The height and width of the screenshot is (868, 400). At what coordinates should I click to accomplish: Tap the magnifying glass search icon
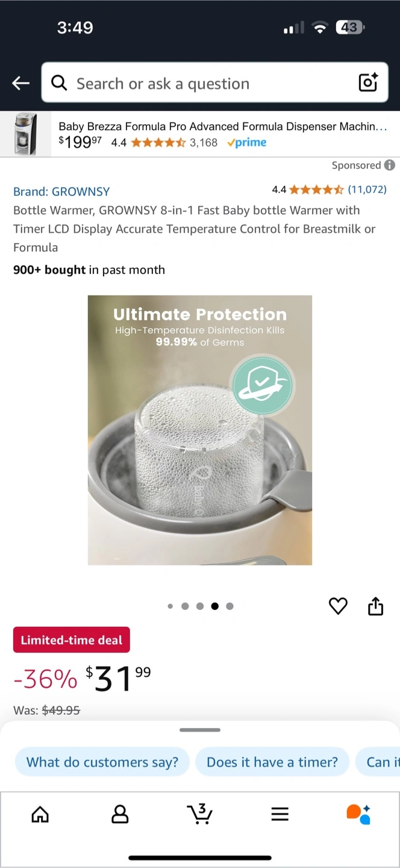(x=59, y=83)
